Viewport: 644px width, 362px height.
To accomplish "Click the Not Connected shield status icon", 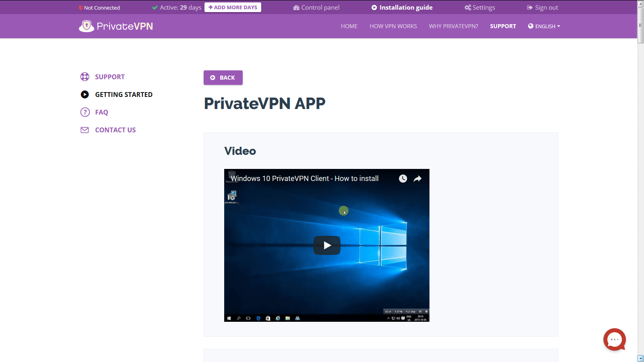I will (x=81, y=8).
